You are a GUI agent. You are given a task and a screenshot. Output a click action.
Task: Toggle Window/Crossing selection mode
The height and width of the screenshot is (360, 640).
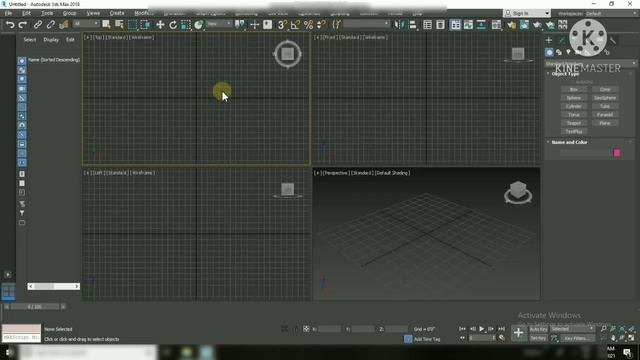145,25
